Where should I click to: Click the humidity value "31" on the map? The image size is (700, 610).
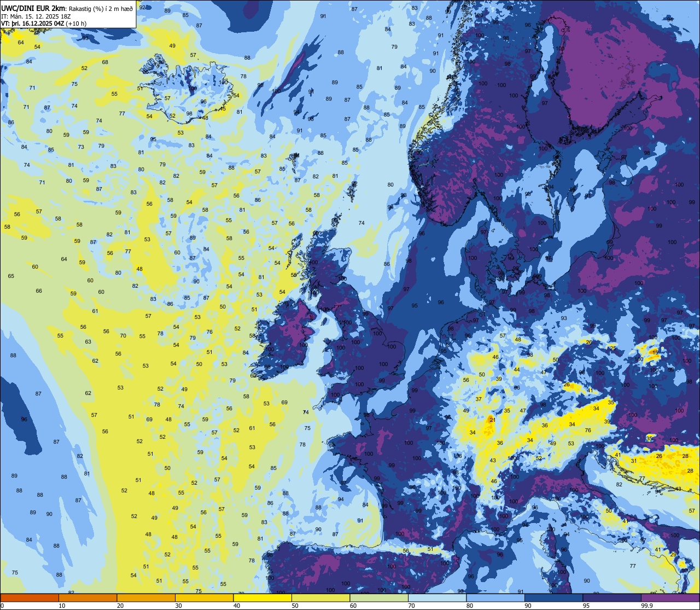click(634, 461)
